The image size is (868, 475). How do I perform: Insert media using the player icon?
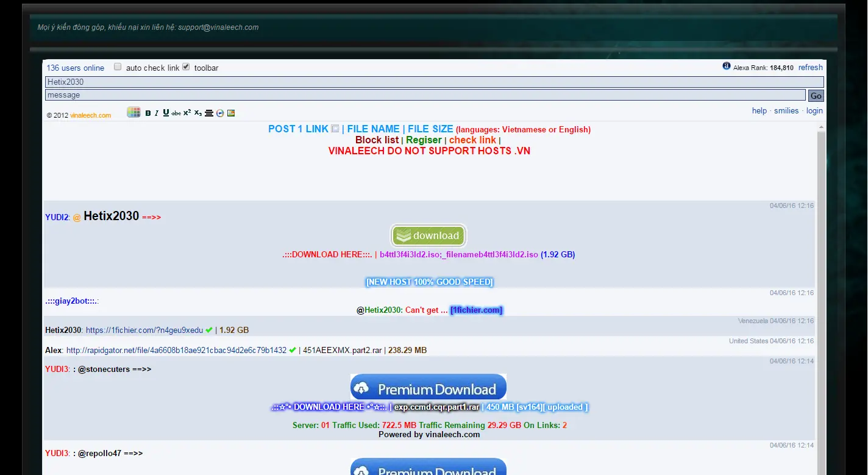pyautogui.click(x=220, y=113)
